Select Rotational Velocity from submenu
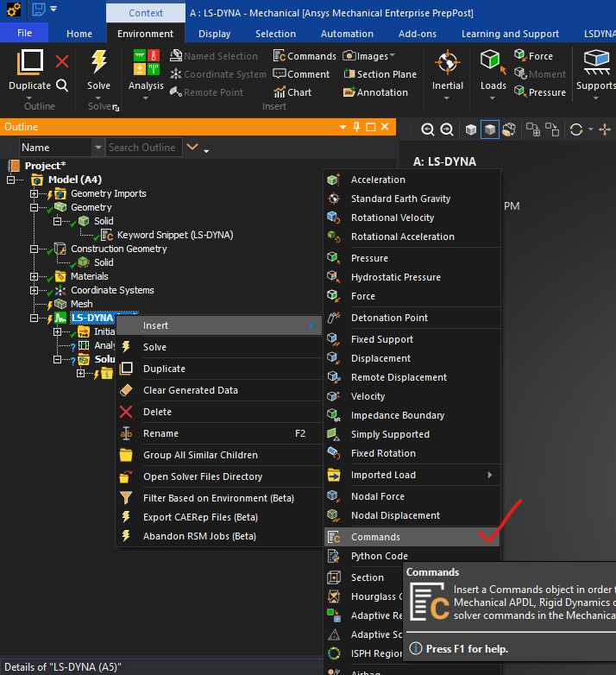This screenshot has width=616, height=675. tap(412, 218)
